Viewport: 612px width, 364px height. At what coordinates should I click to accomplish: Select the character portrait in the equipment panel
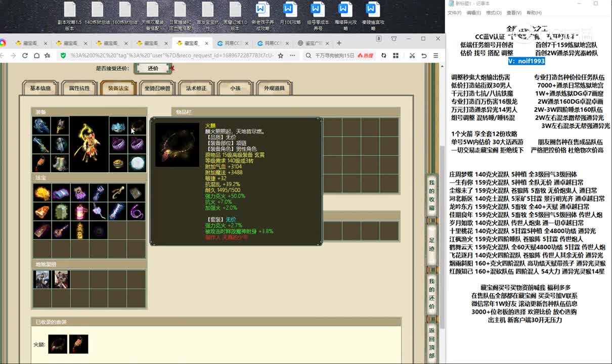89,144
